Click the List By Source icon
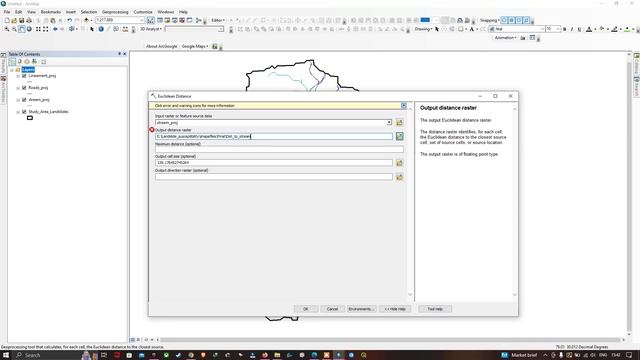Image resolution: width=640 pixels, height=360 pixels. click(20, 62)
